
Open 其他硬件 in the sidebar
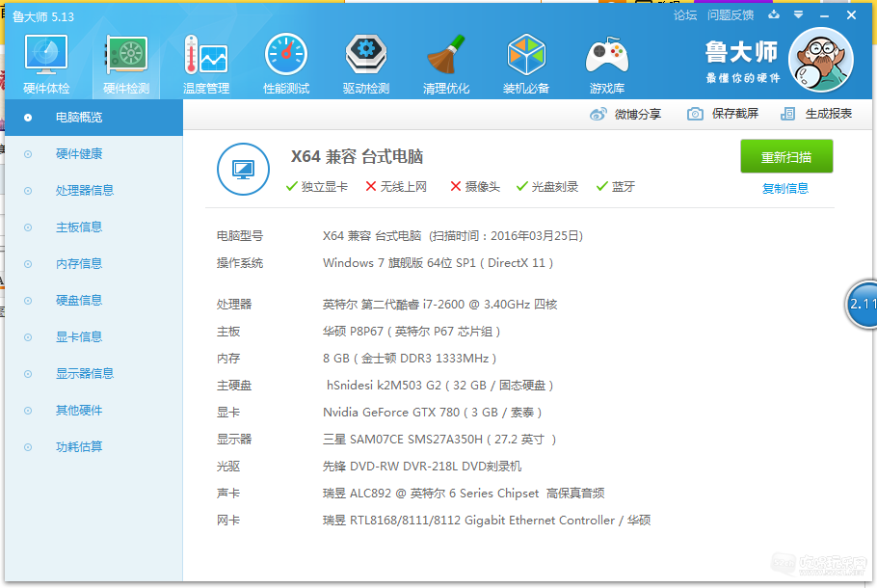tap(94, 411)
